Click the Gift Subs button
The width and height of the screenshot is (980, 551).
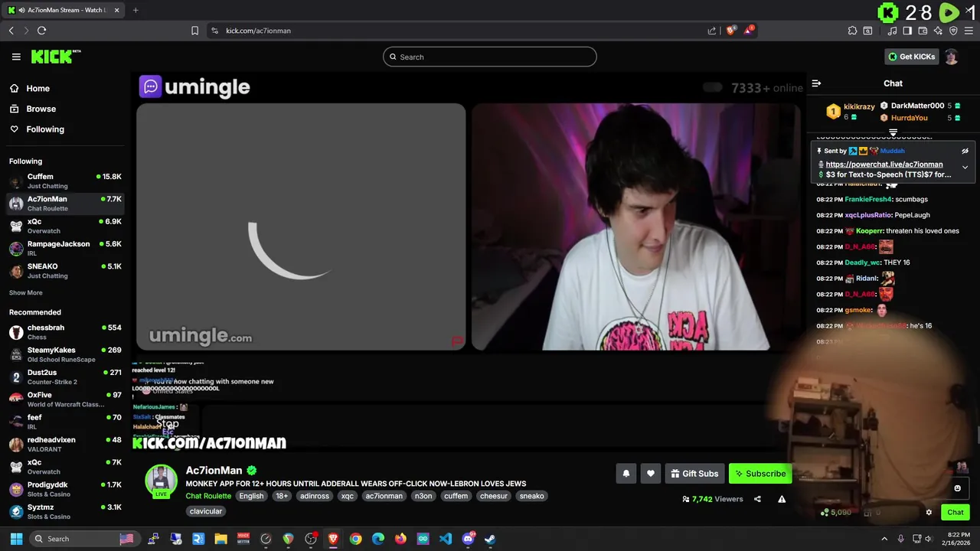click(x=694, y=474)
